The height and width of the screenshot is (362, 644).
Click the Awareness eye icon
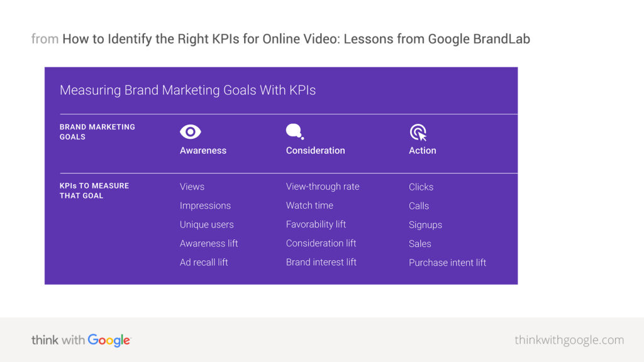click(x=190, y=132)
